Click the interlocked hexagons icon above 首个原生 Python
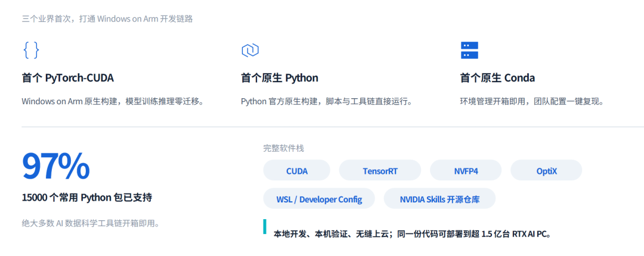The image size is (644, 256). point(250,50)
